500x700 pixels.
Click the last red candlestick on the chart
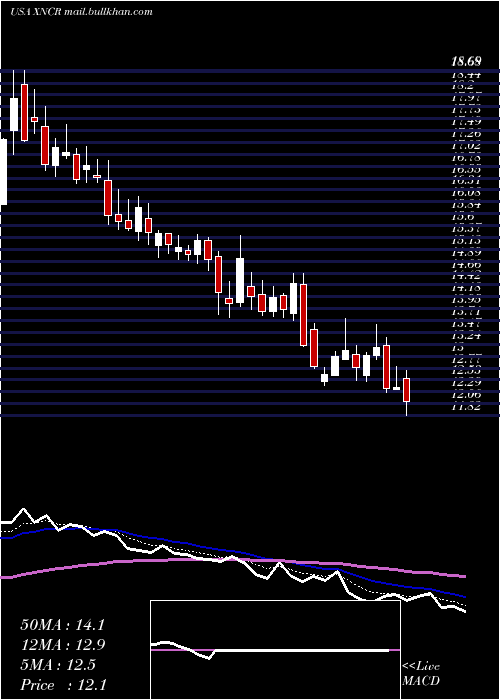(x=406, y=390)
